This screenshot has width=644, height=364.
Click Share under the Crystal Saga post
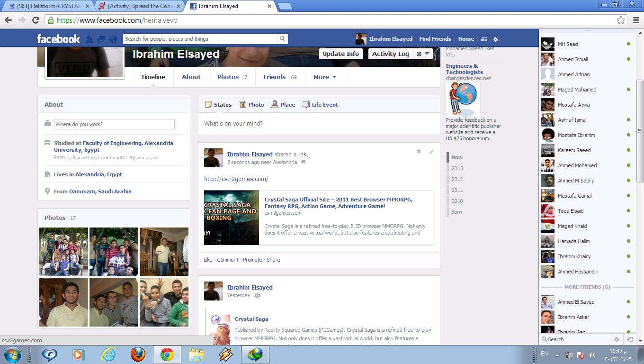click(273, 260)
